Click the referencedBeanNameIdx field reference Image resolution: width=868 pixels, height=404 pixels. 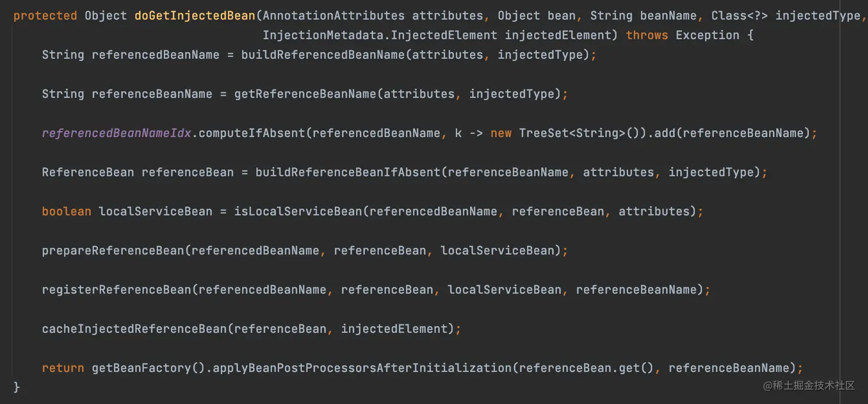click(x=116, y=133)
